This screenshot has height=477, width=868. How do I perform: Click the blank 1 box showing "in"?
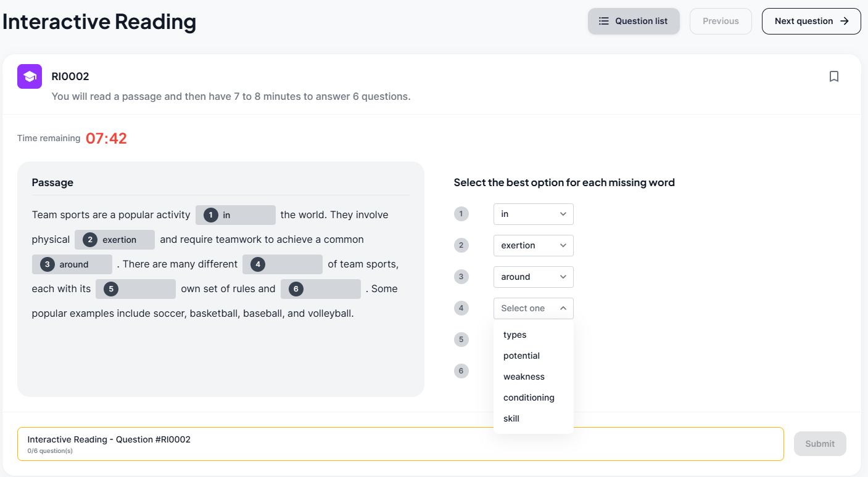[236, 215]
